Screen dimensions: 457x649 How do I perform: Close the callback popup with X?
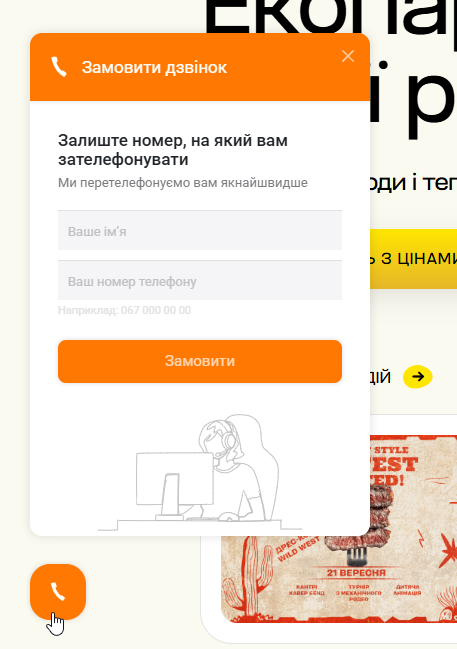pos(348,56)
